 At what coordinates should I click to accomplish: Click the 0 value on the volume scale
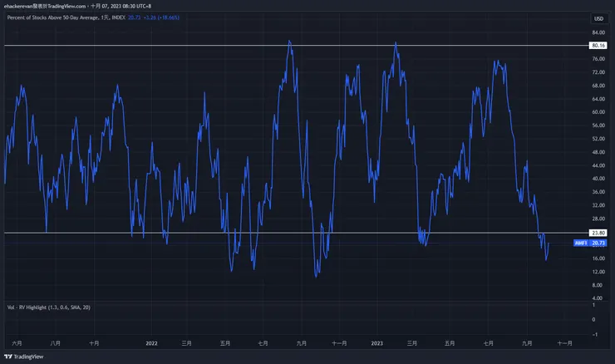point(593,320)
